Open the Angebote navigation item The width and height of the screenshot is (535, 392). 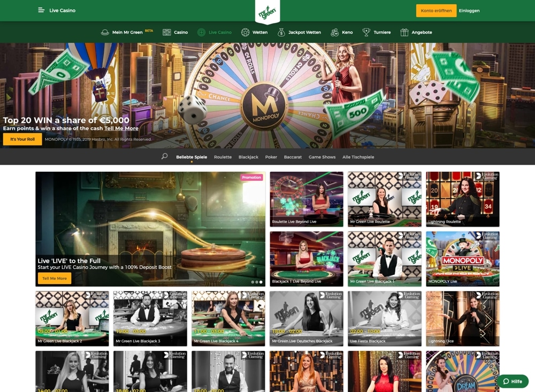point(422,33)
